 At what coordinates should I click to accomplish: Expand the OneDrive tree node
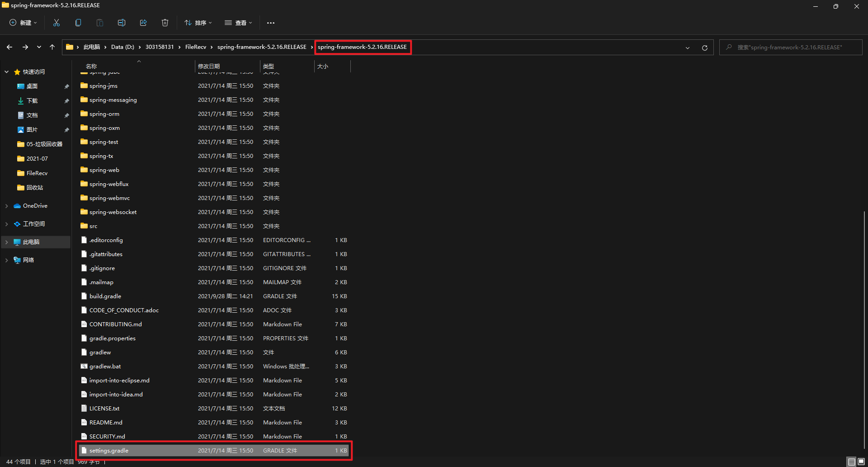(6, 206)
